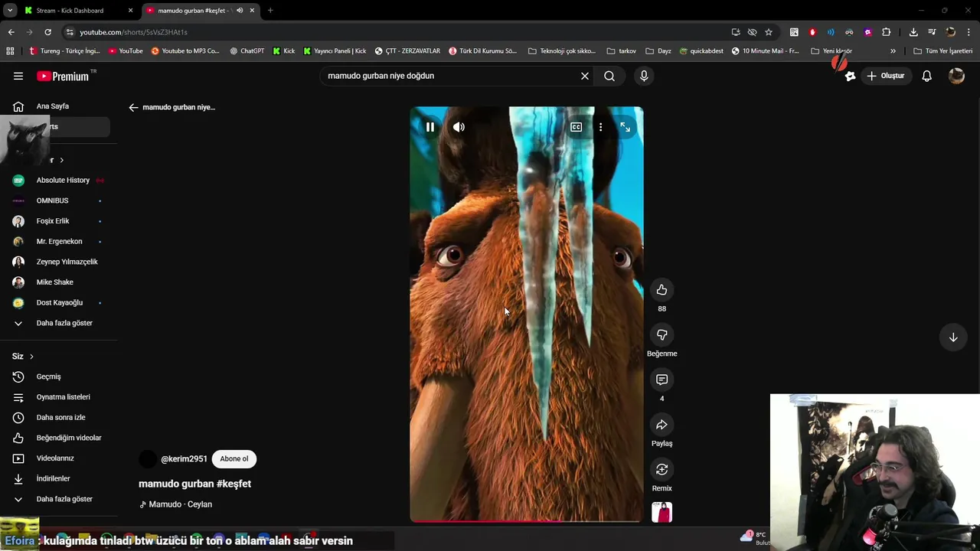Viewport: 980px width, 551px height.
Task: Clear the search box with X
Action: click(x=585, y=76)
